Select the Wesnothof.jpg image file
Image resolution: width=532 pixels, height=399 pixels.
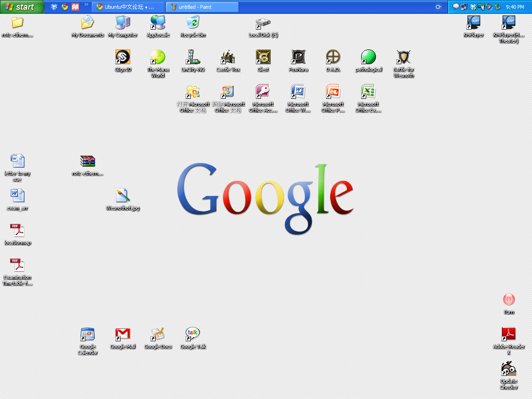coord(122,196)
